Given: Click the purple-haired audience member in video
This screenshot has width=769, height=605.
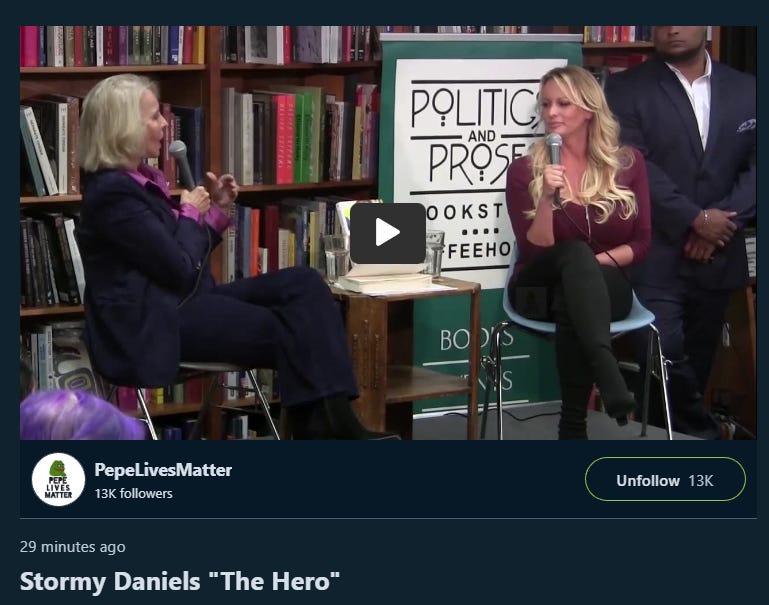Looking at the screenshot, I should 81,415.
